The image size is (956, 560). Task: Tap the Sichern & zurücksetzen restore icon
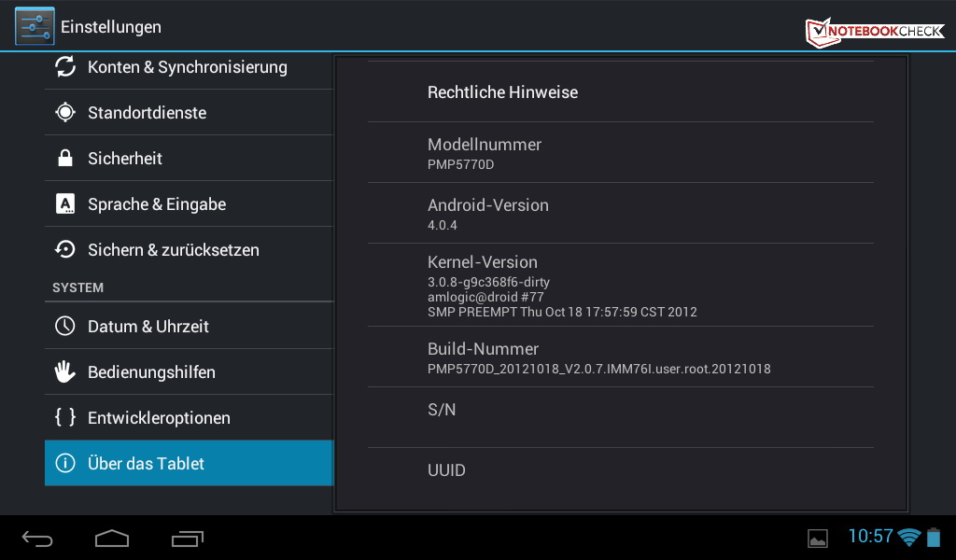click(65, 250)
